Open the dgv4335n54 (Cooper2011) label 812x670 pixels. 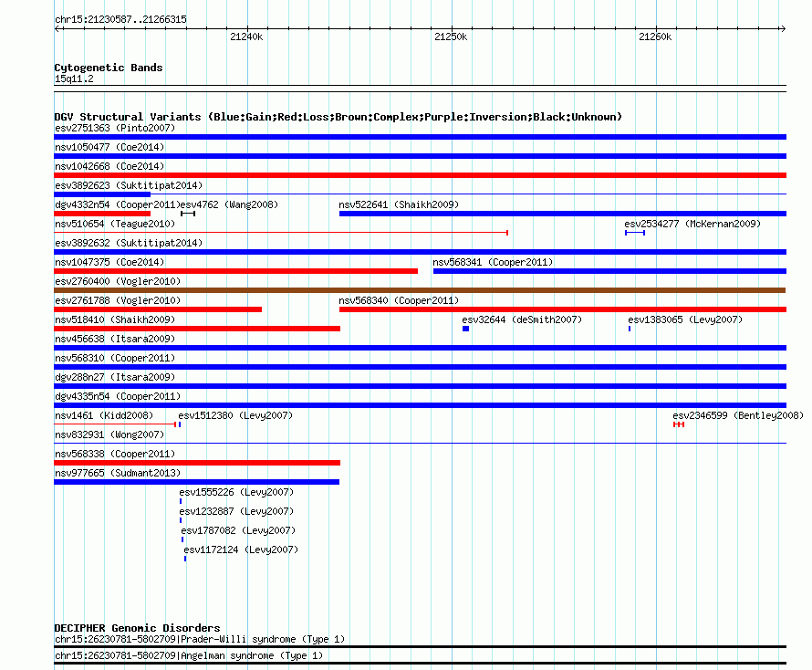(x=118, y=396)
